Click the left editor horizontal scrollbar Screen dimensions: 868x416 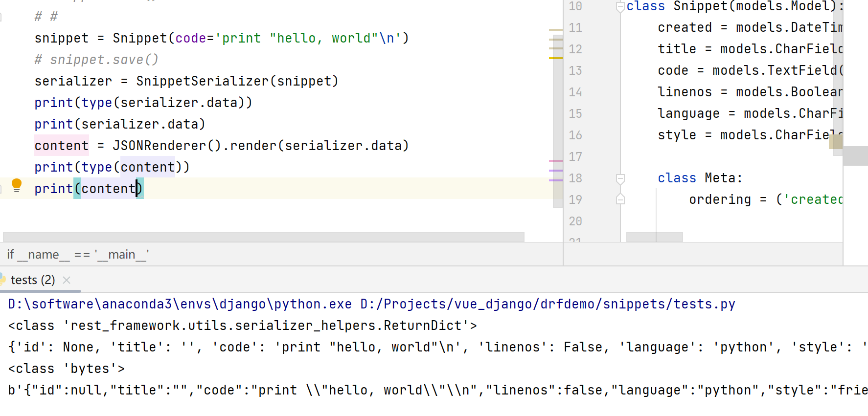tap(263, 237)
